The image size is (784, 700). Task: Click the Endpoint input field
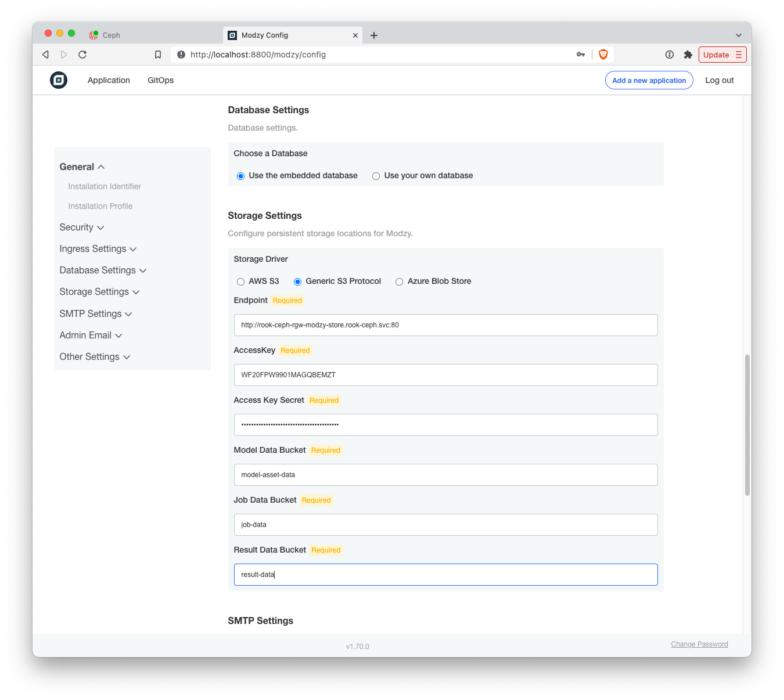point(446,325)
